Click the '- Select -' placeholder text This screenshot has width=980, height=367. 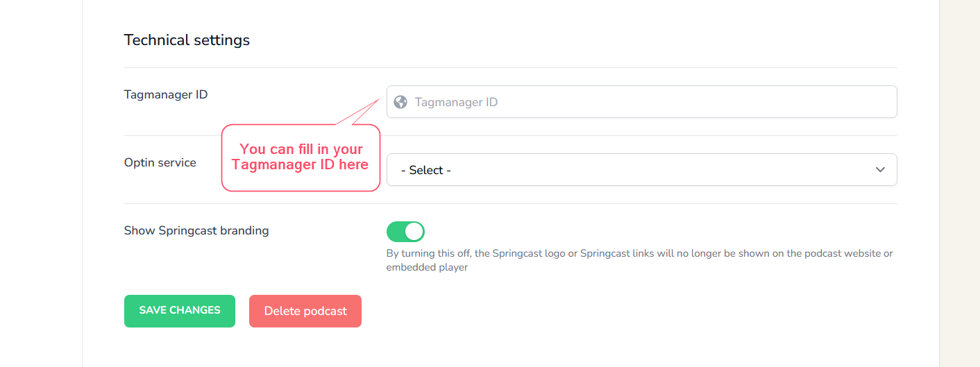426,170
